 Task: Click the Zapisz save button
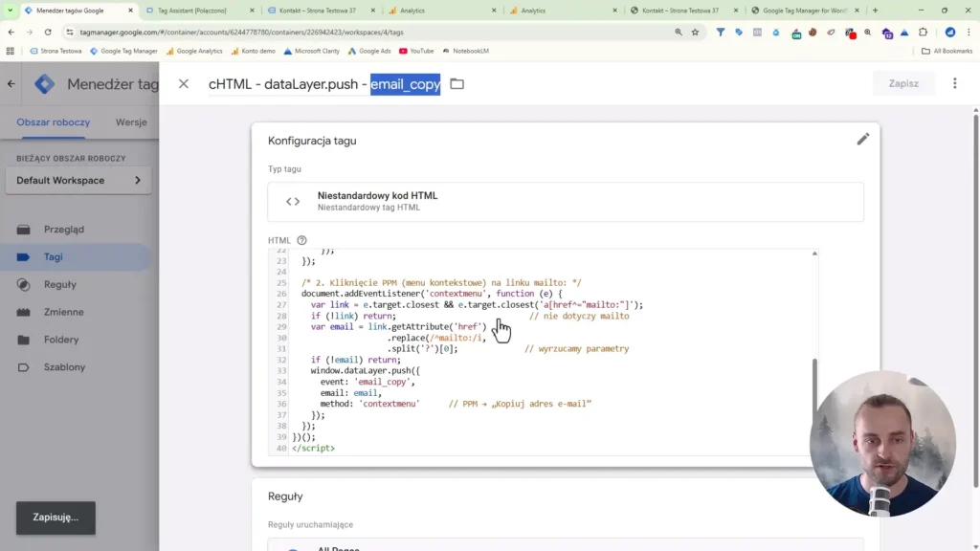pos(903,83)
